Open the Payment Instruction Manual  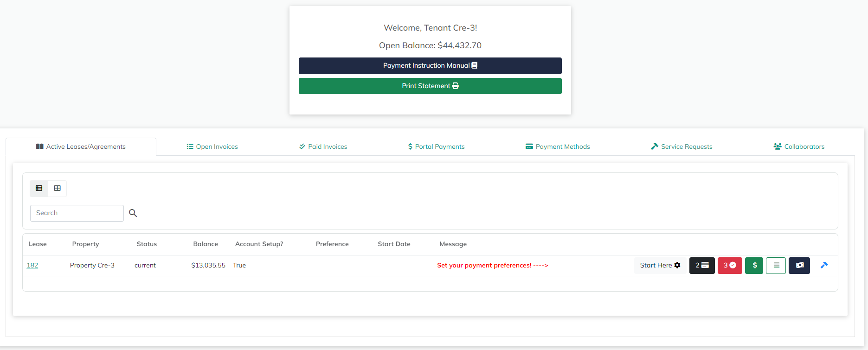click(430, 66)
